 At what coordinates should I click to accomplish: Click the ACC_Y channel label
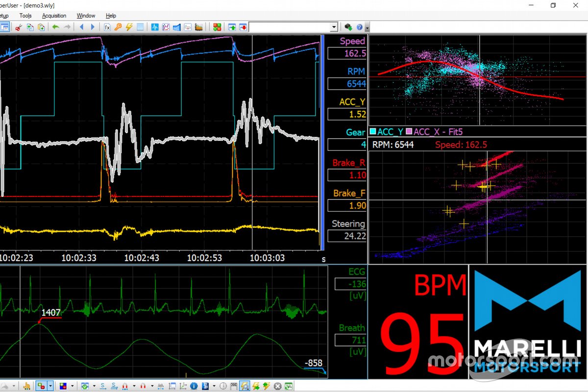tap(352, 102)
